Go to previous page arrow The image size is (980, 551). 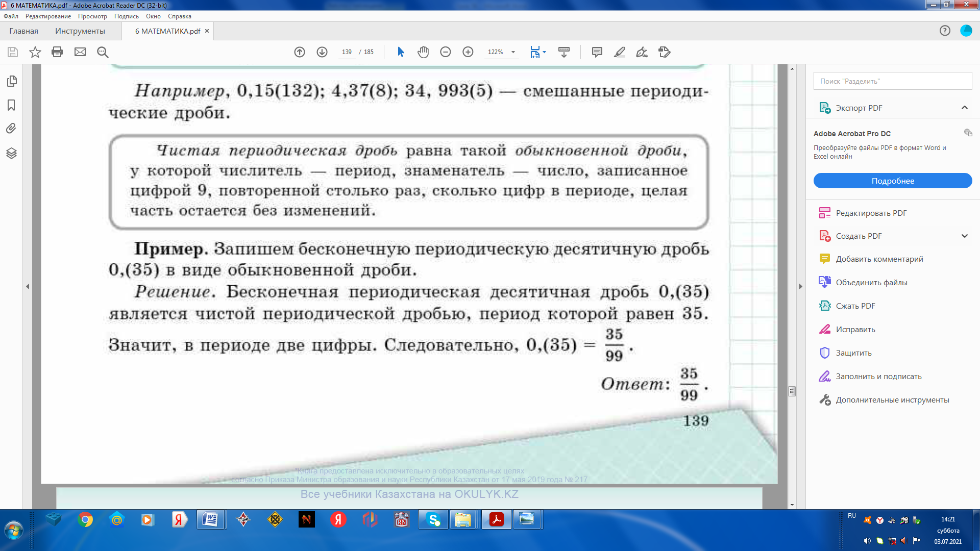[x=300, y=52]
